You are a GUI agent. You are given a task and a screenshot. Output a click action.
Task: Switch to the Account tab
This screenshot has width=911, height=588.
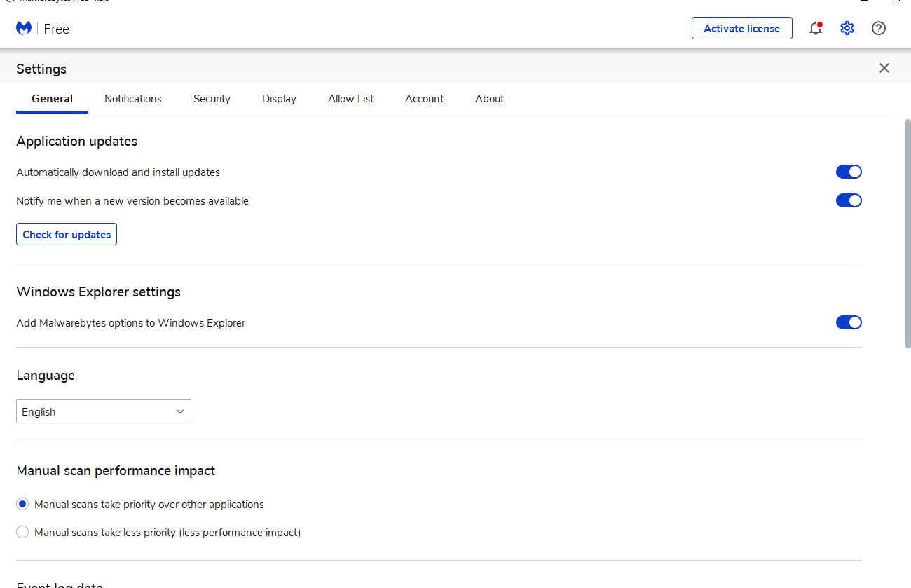click(x=425, y=99)
